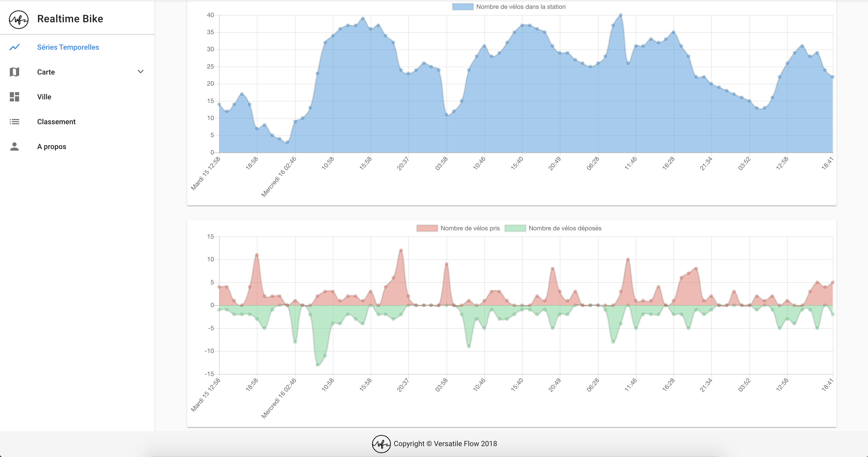Click the Carte map icon
868x457 pixels.
point(14,72)
